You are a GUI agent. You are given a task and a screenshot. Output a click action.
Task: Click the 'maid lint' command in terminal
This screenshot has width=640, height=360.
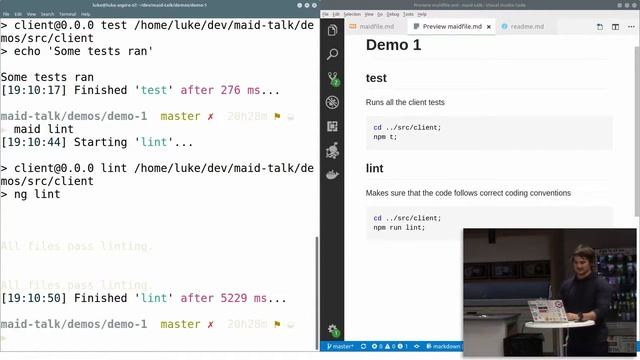[x=44, y=129]
